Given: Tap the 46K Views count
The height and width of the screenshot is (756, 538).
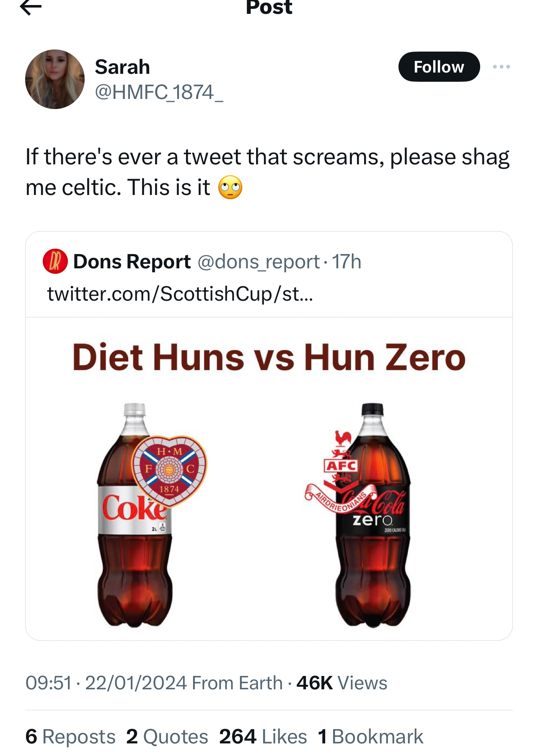Looking at the screenshot, I should click(341, 683).
